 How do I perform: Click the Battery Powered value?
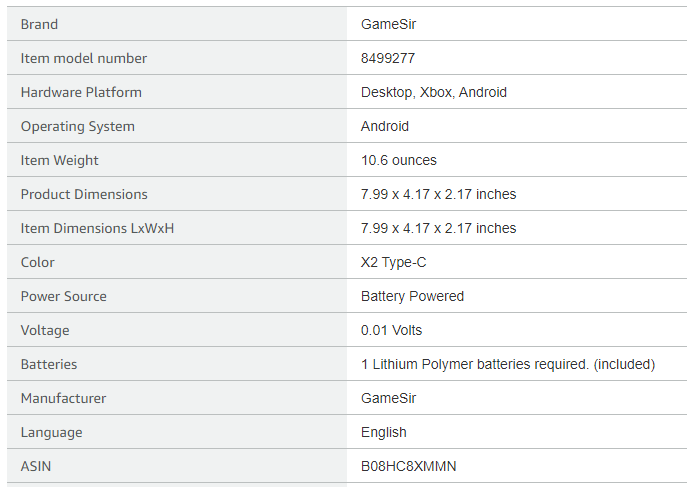pyautogui.click(x=412, y=296)
